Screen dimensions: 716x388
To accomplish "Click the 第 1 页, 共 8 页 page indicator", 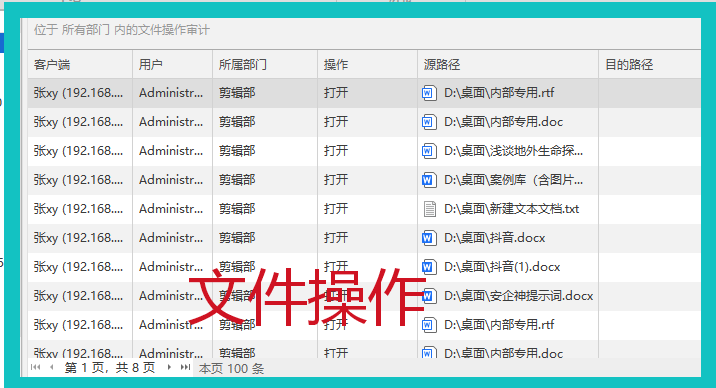I will [x=110, y=368].
